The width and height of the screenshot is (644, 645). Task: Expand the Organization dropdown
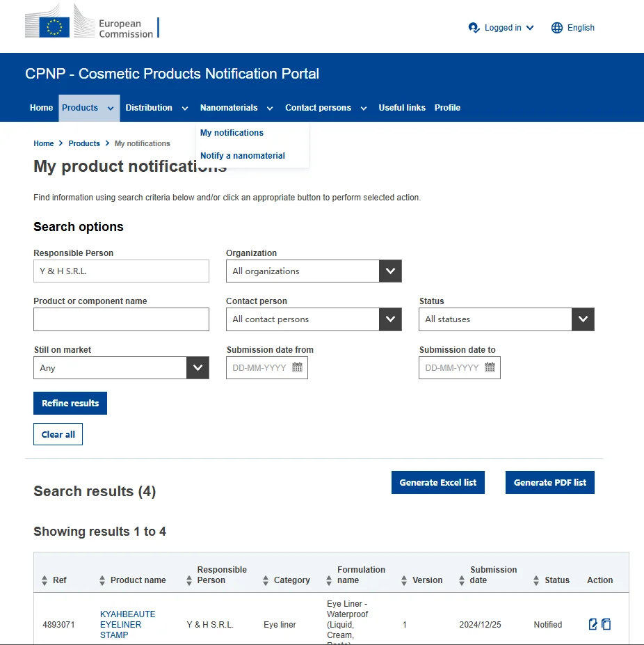390,271
